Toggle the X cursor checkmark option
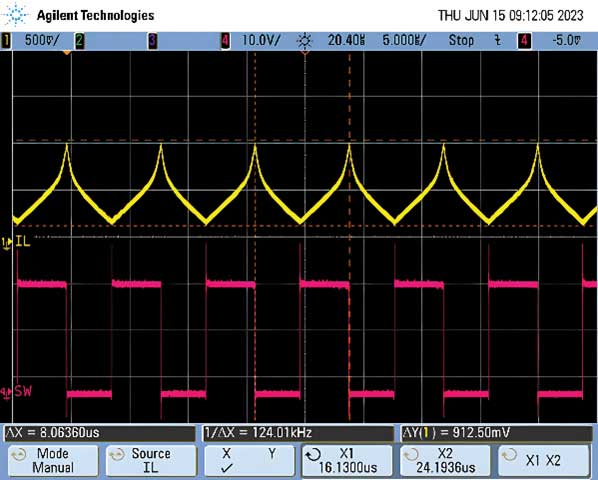598x480 pixels. click(227, 461)
